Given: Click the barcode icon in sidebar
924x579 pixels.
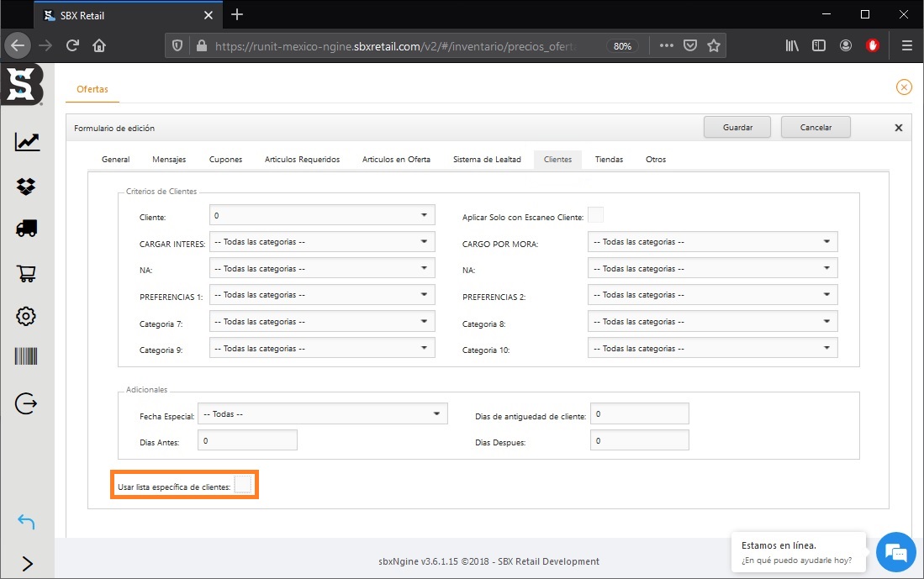Looking at the screenshot, I should (x=27, y=356).
